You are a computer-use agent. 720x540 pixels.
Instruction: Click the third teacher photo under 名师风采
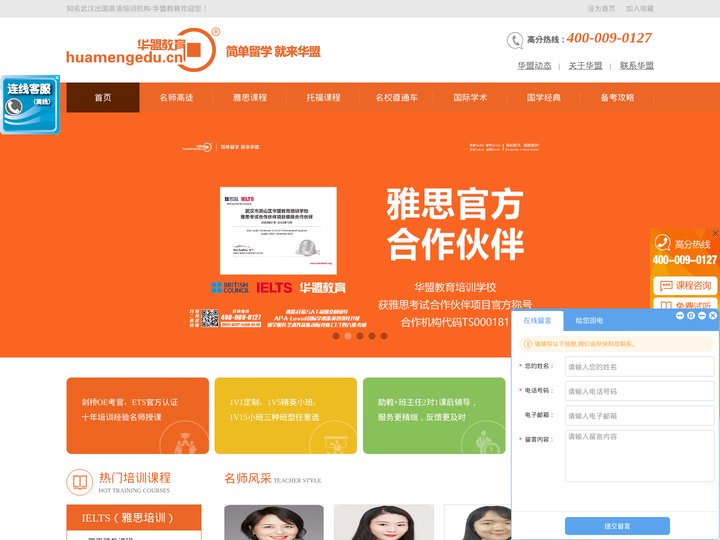pos(478,522)
